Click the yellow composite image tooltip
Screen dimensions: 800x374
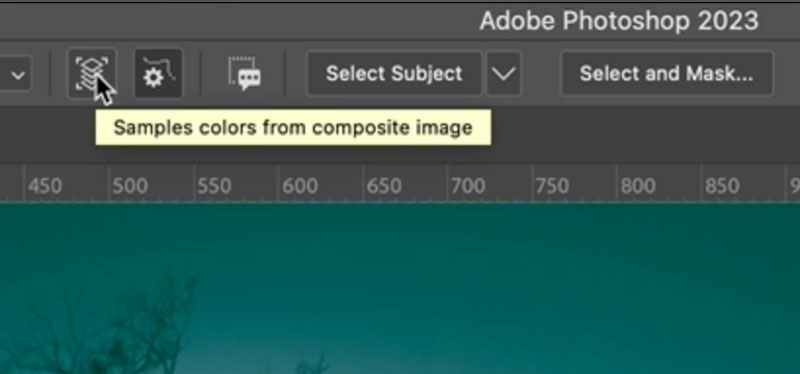[x=293, y=127]
